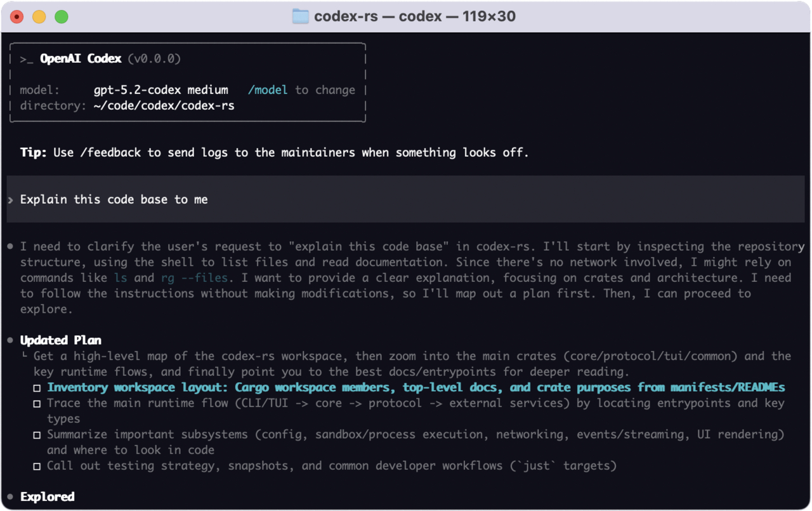The height and width of the screenshot is (511, 812).
Task: Click the "rg --files" command text
Action: pyautogui.click(x=195, y=277)
